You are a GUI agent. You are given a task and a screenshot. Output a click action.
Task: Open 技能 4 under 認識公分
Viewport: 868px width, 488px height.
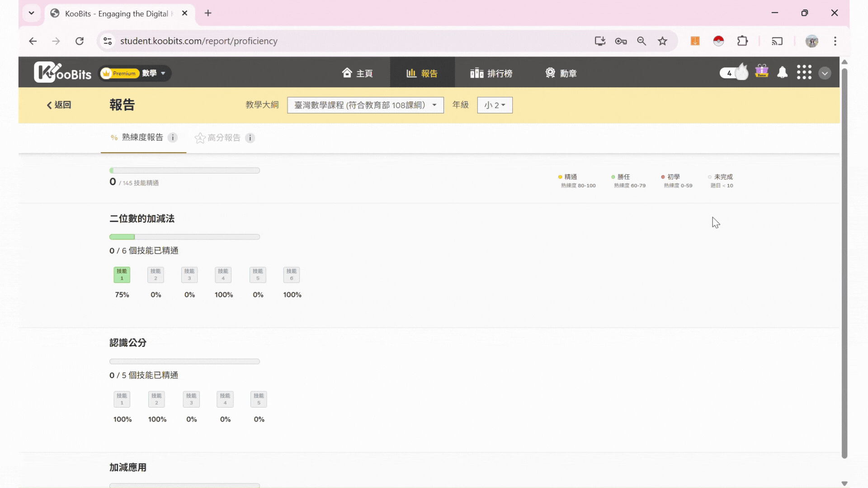click(x=225, y=399)
